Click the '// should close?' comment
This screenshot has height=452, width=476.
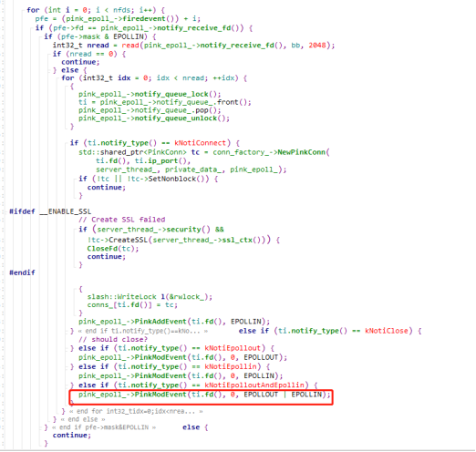[113, 339]
